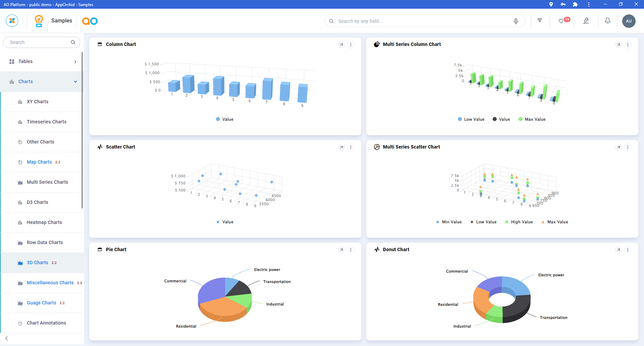
Task: Click the app launcher grid icon
Action: pos(12,21)
